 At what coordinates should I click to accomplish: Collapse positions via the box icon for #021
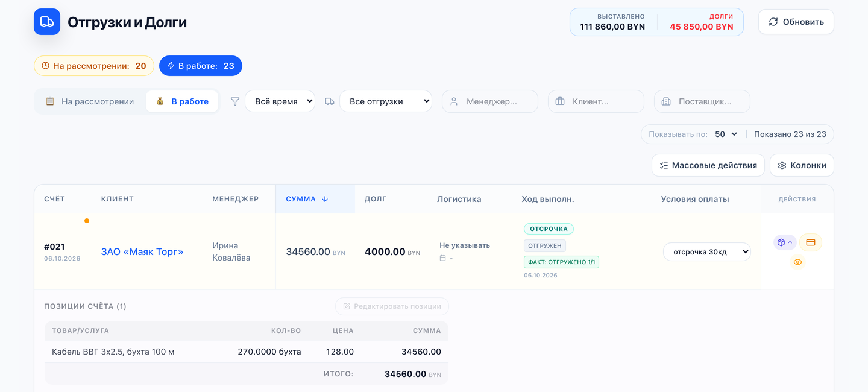(785, 242)
